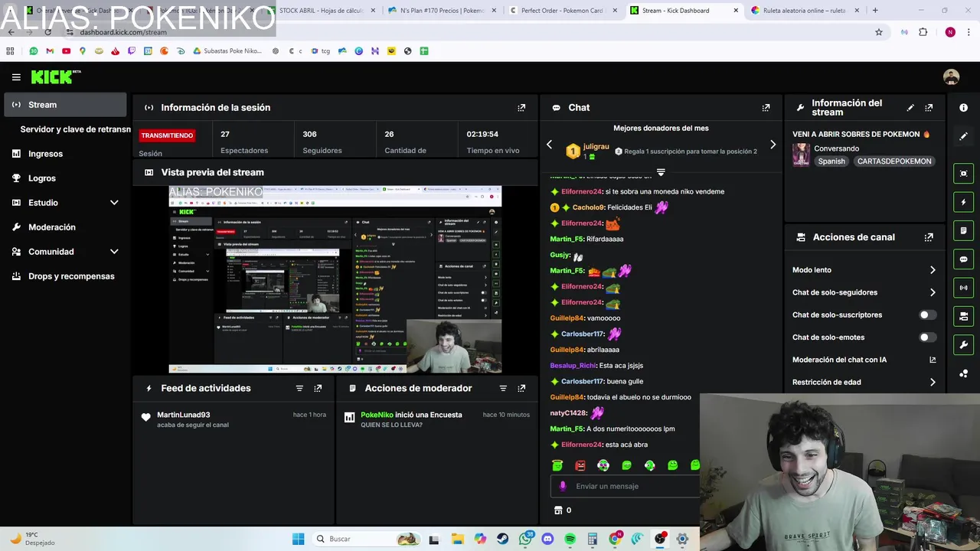Click the stream preview thumbnail

click(335, 279)
